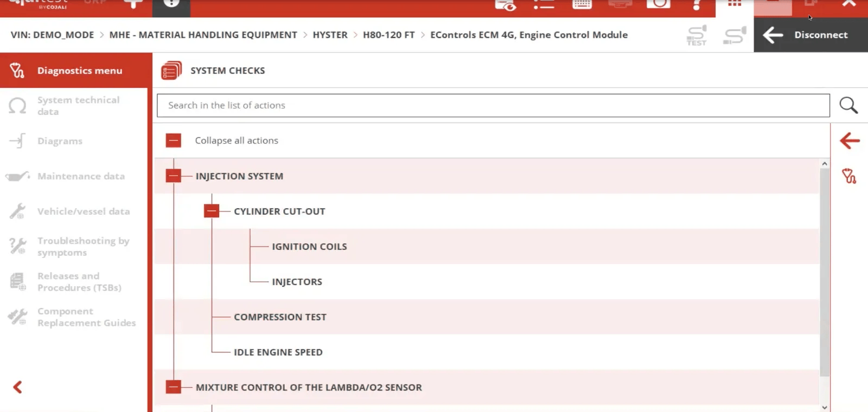The image size is (868, 412).
Task: Select the COMPRESSION TEST action
Action: (280, 317)
